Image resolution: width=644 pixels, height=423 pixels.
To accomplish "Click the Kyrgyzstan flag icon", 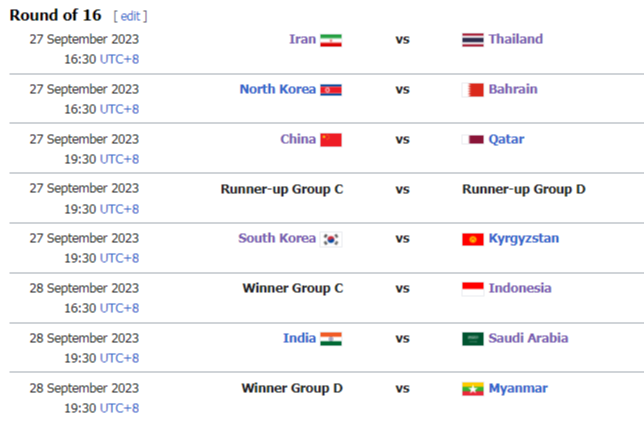I will click(473, 239).
